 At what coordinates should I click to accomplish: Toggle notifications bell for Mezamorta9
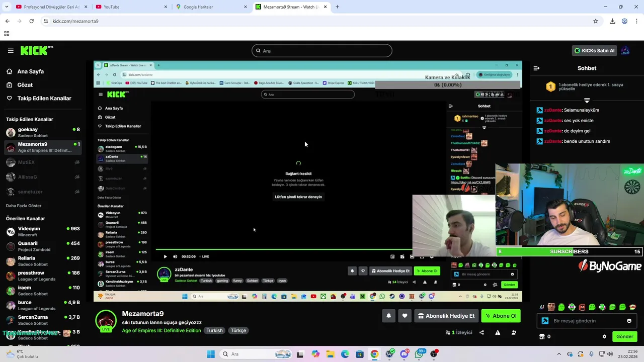pos(388,316)
